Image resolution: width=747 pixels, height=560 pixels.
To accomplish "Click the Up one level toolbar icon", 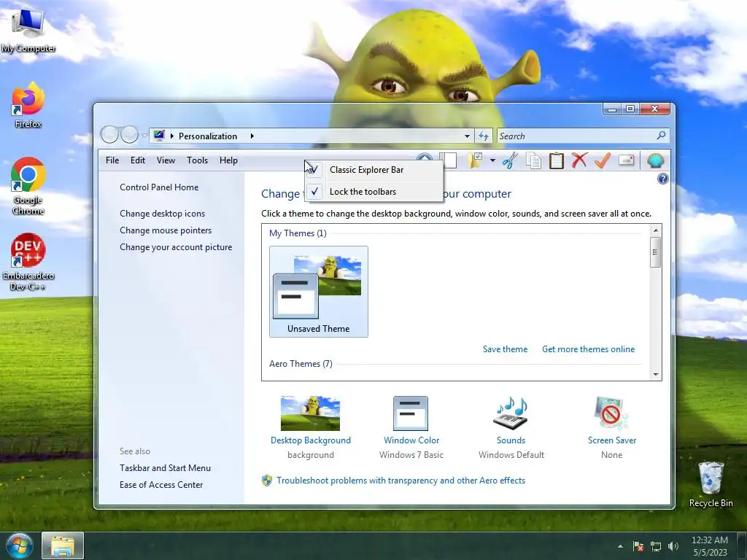I will [x=424, y=158].
